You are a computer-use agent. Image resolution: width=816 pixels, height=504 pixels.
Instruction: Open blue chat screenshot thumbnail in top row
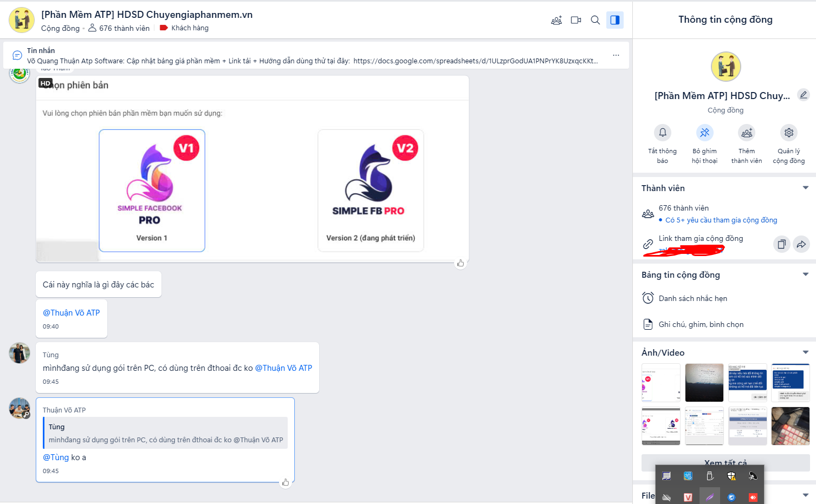748,383
